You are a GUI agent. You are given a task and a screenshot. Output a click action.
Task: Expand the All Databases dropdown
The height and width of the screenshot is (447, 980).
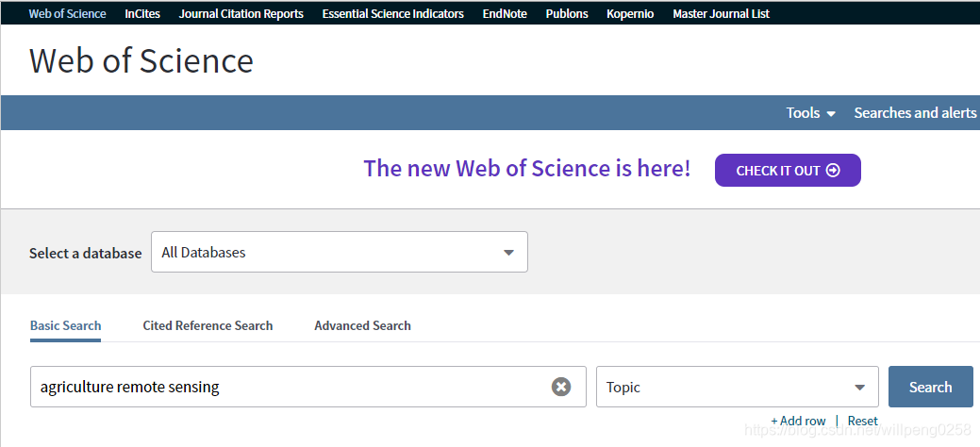pos(340,252)
